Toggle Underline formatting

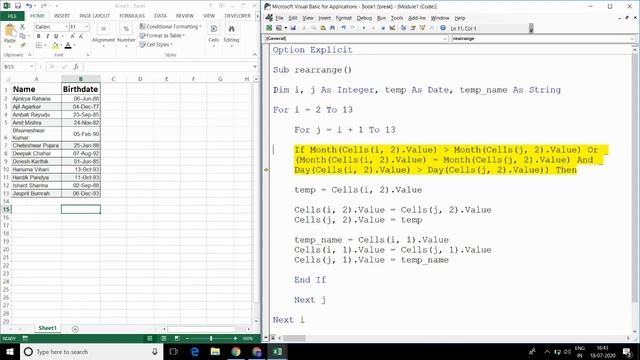(56, 36)
